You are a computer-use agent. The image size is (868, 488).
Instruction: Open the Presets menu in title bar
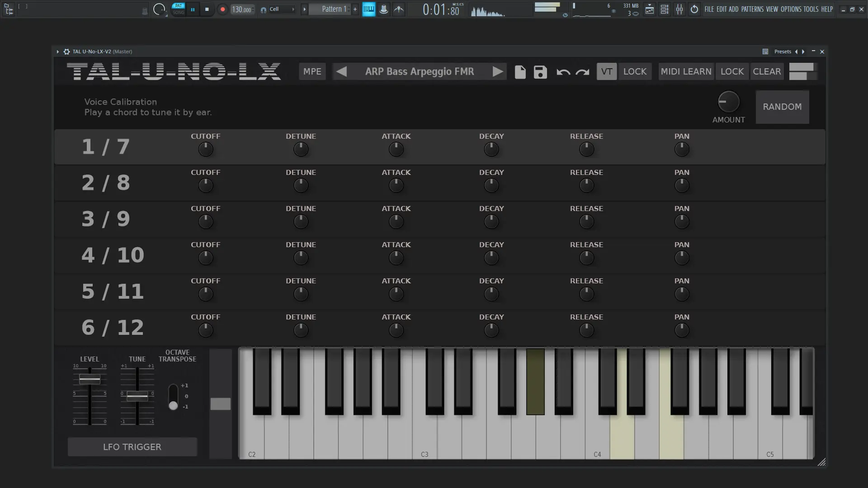782,52
